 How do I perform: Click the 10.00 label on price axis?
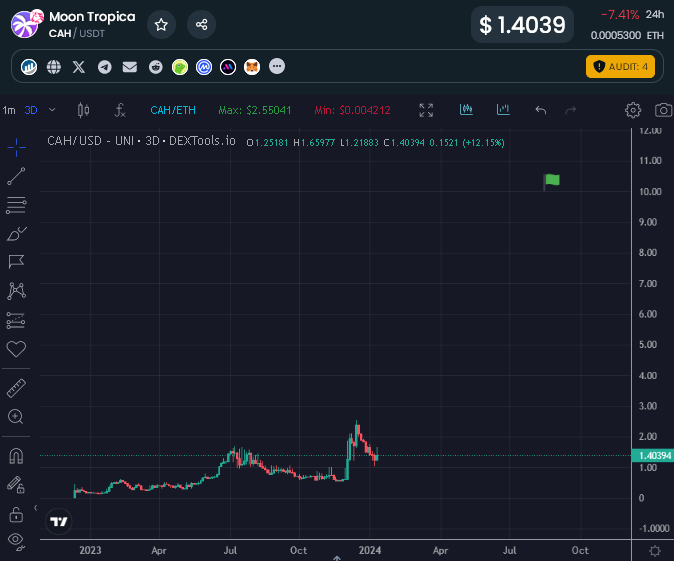650,192
